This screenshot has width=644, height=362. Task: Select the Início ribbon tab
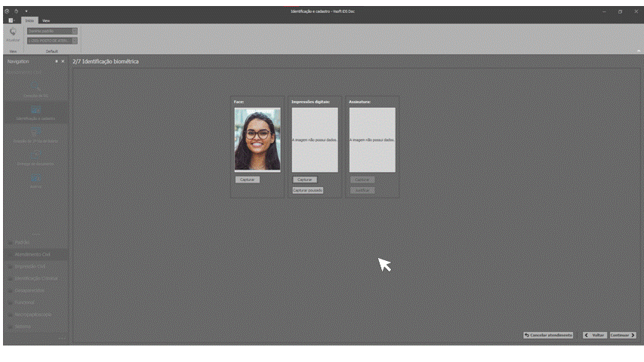pyautogui.click(x=29, y=20)
